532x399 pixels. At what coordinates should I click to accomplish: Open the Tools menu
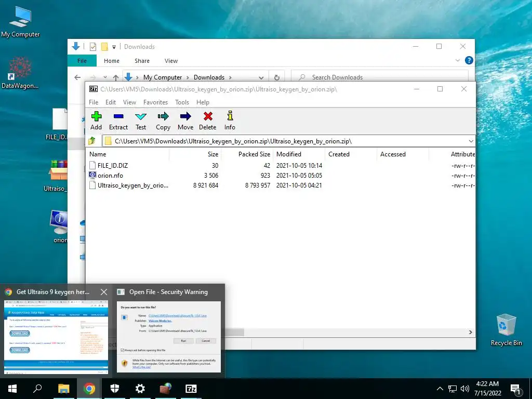(x=182, y=102)
